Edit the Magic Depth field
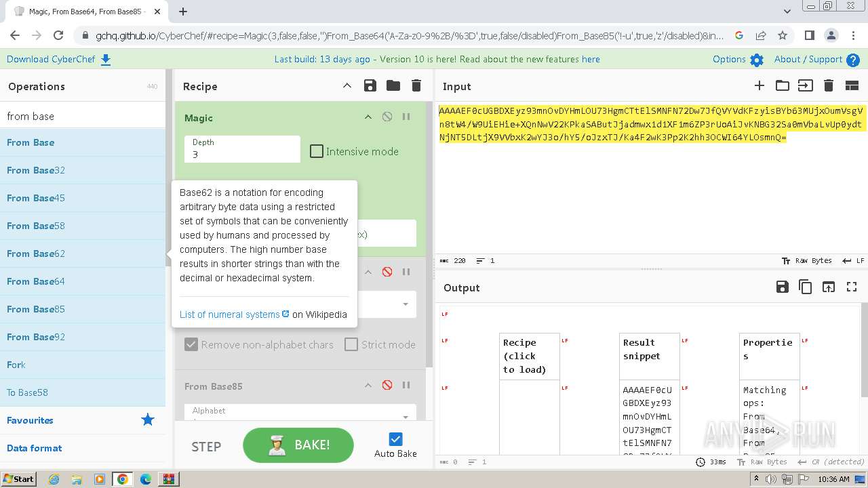 tap(242, 149)
